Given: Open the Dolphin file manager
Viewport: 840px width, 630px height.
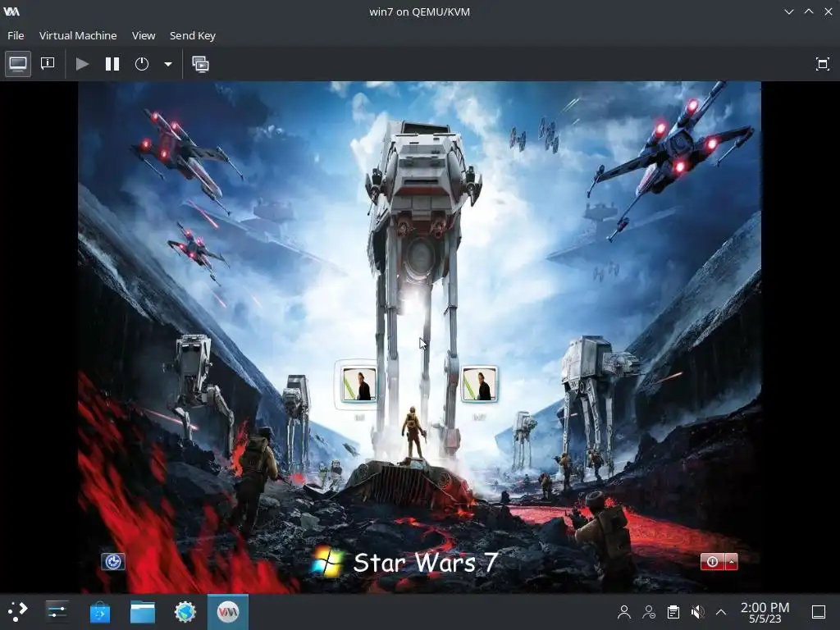Looking at the screenshot, I should pyautogui.click(x=143, y=612).
